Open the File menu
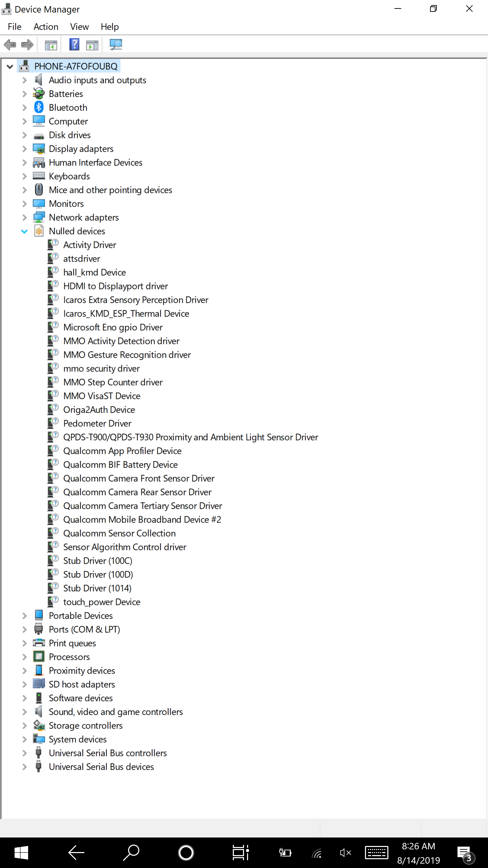Image resolution: width=488 pixels, height=868 pixels. [15, 27]
